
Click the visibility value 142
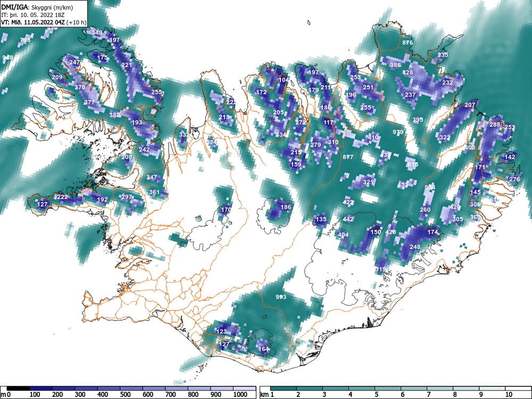click(x=510, y=157)
